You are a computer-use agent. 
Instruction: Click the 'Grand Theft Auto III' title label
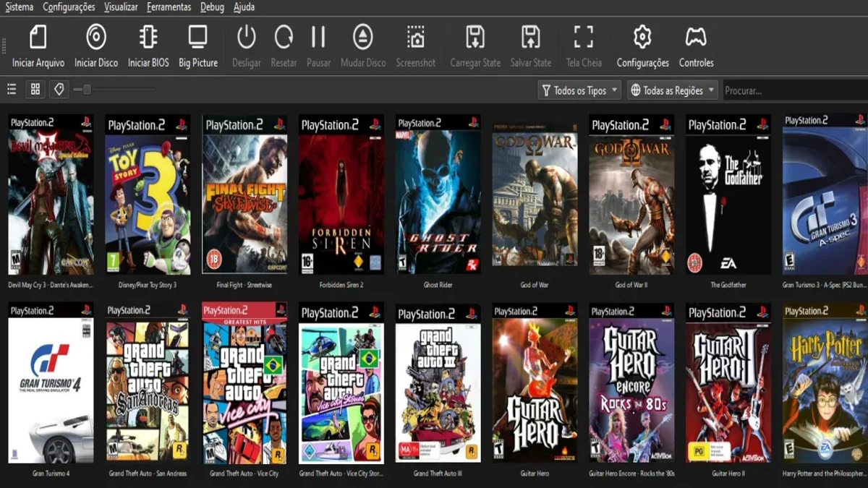pos(438,474)
